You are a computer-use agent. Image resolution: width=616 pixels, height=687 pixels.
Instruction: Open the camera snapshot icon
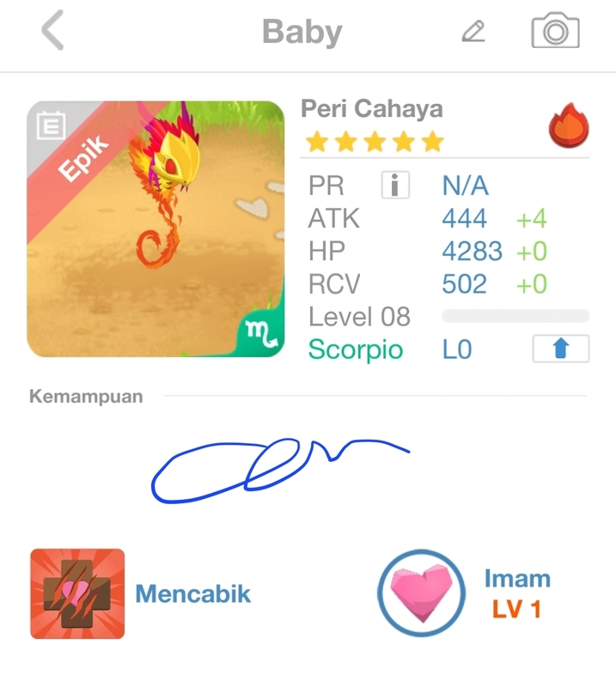(x=555, y=30)
